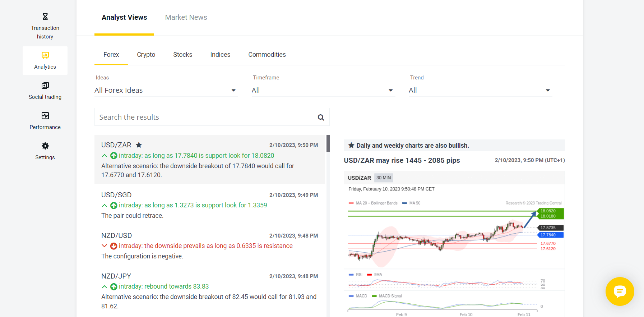Image resolution: width=644 pixels, height=317 pixels.
Task: Click the green up-arrow icon on USD/SGD
Action: (x=113, y=205)
